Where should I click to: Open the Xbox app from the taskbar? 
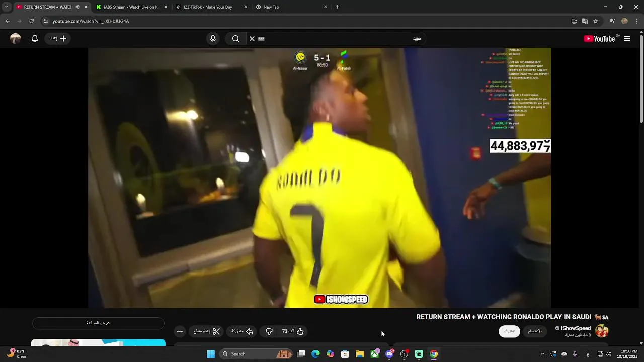coord(375,354)
